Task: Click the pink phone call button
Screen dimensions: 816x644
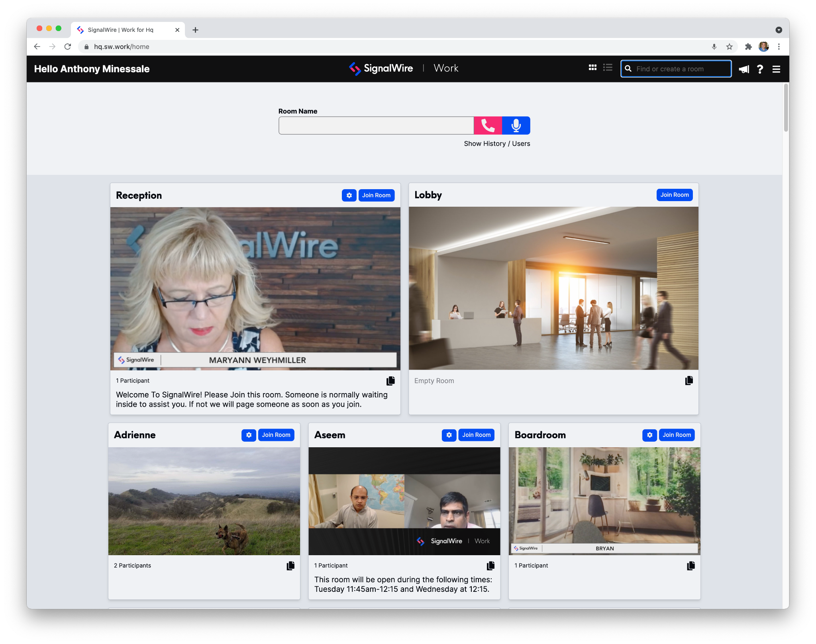Action: coord(488,125)
